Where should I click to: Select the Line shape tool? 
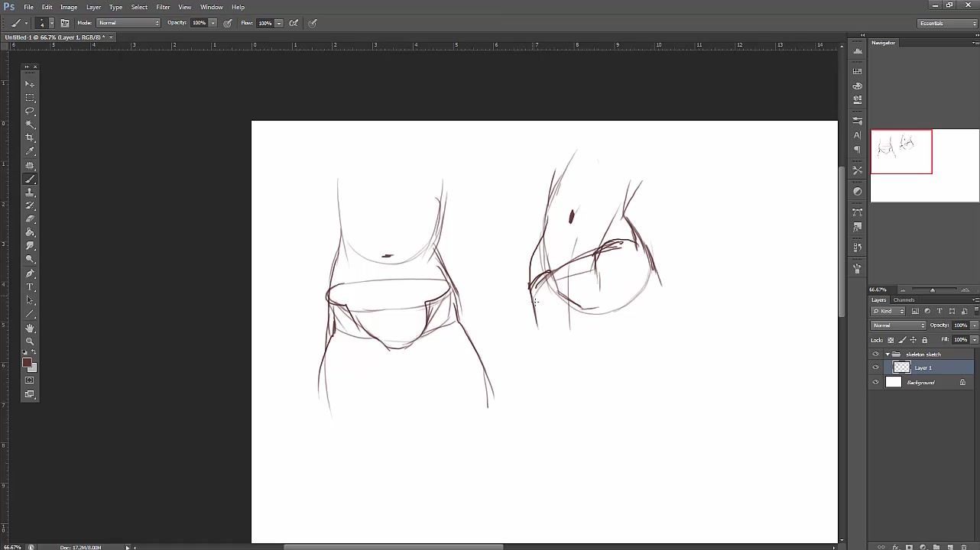[x=30, y=314]
